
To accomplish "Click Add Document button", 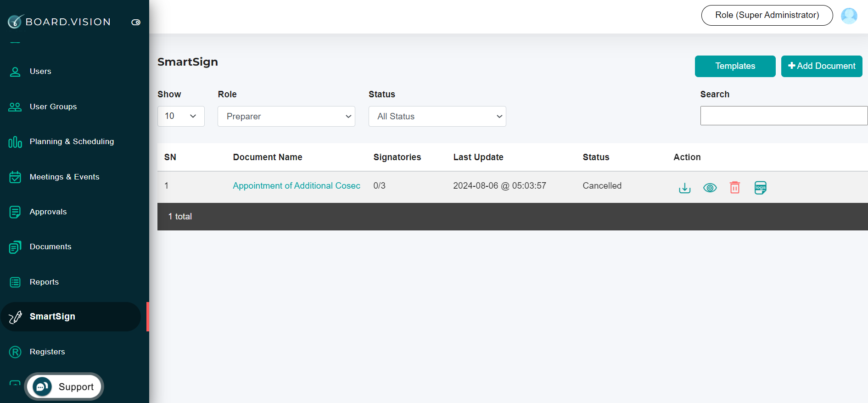I will tap(822, 66).
